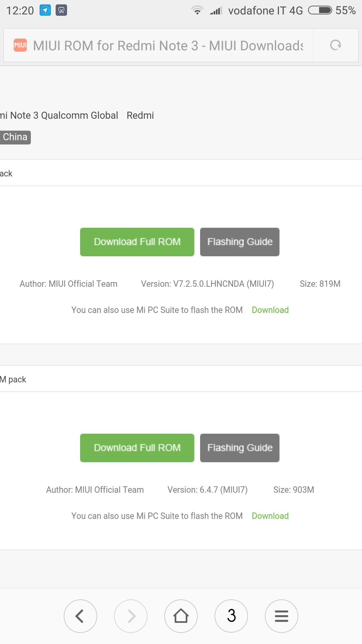
Task: Tap the screenshot notification icon in status bar
Action: (x=61, y=10)
